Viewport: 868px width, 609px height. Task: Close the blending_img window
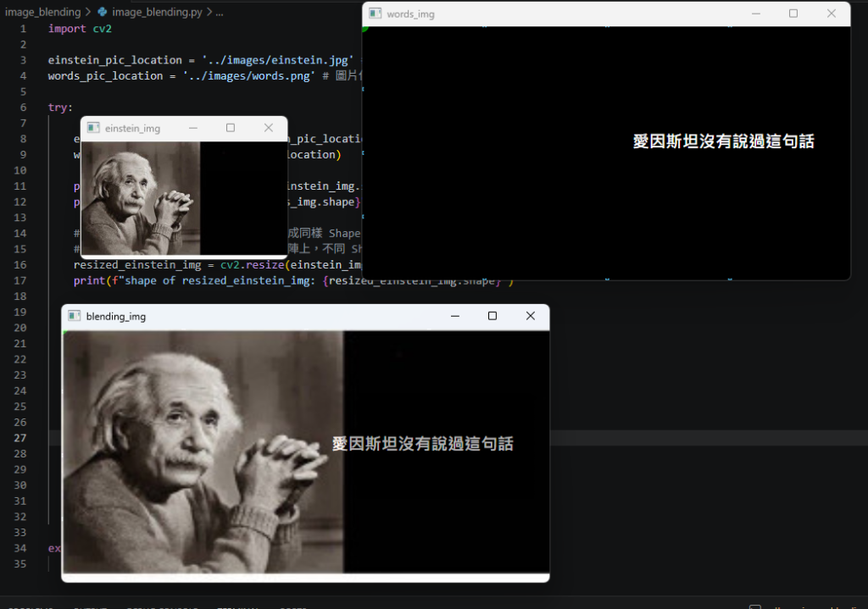point(531,316)
